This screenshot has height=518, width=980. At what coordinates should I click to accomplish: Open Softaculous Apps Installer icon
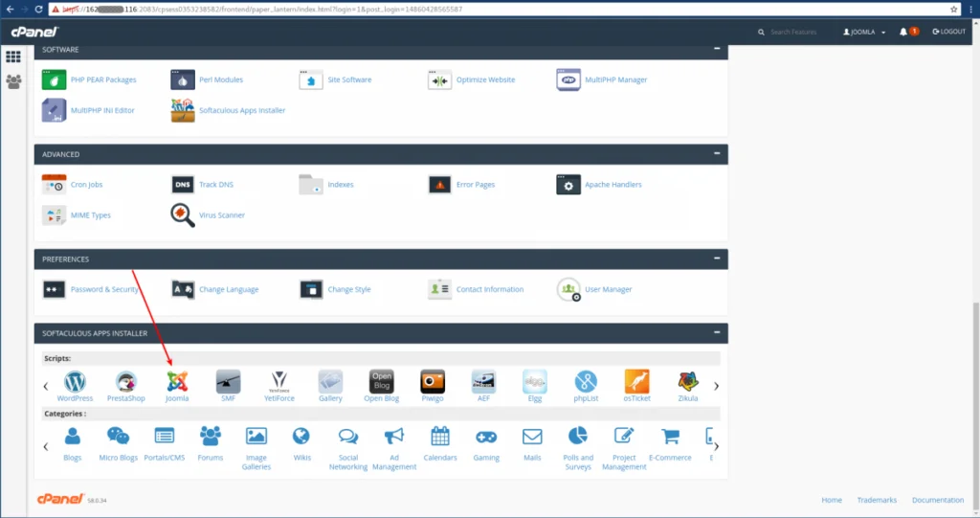click(183, 111)
